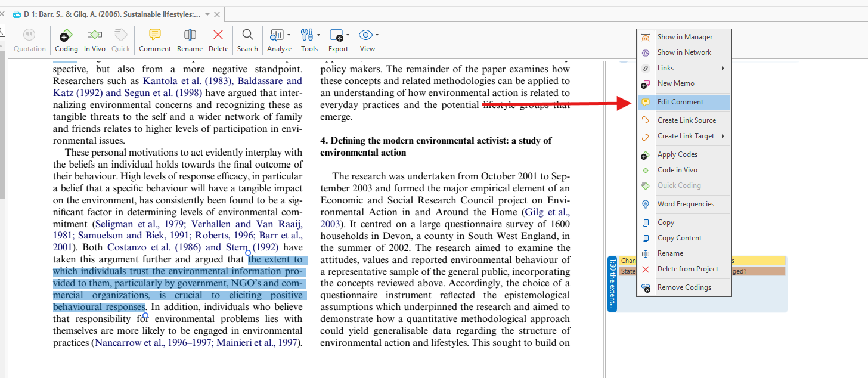868x378 pixels.
Task: Click the red Delete toolbar icon
Action: point(218,35)
